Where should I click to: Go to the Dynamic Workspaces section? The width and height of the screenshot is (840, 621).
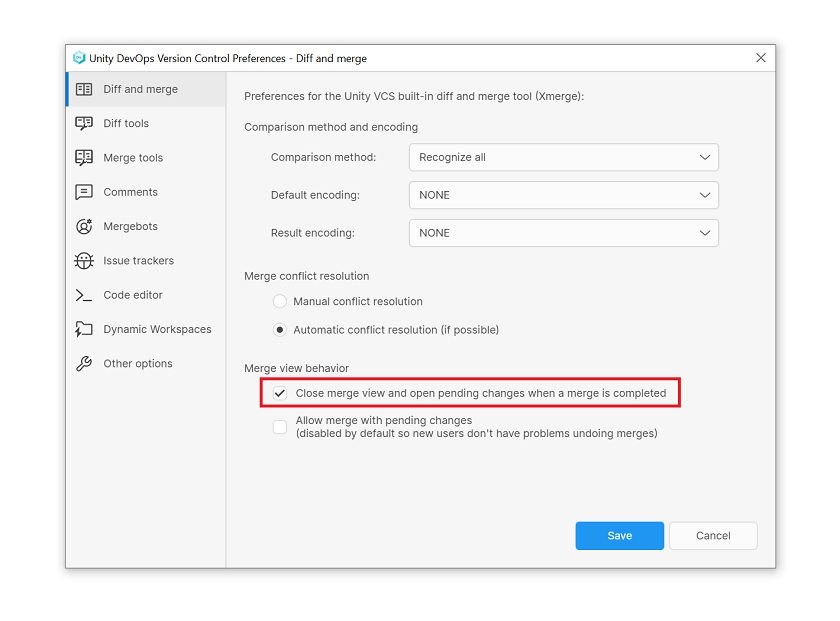coord(157,329)
